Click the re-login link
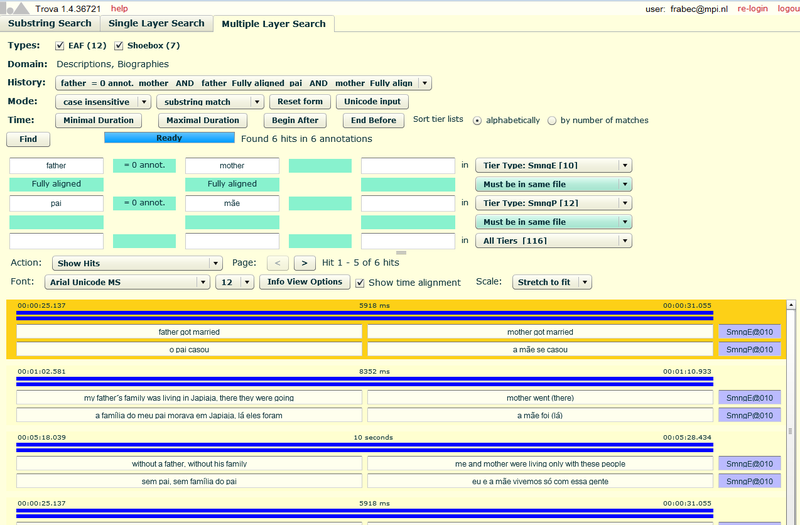 [753, 9]
